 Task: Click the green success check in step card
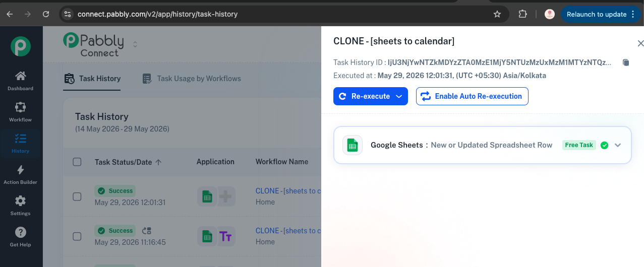(604, 145)
